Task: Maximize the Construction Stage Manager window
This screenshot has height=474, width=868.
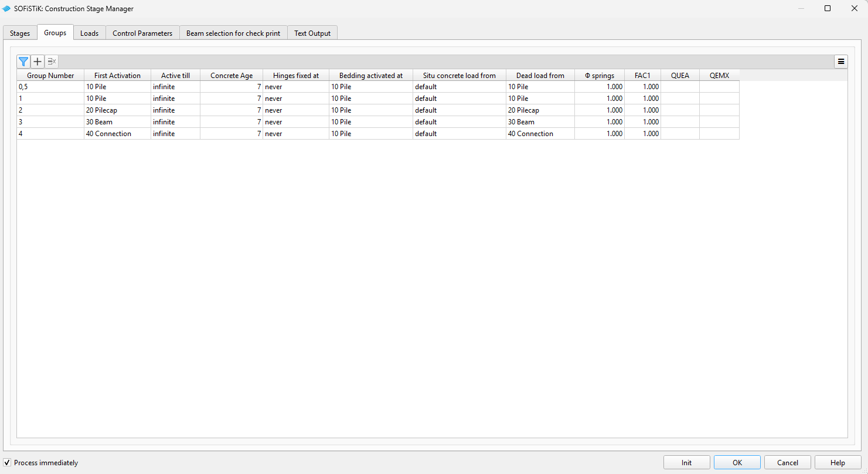Action: pyautogui.click(x=828, y=8)
